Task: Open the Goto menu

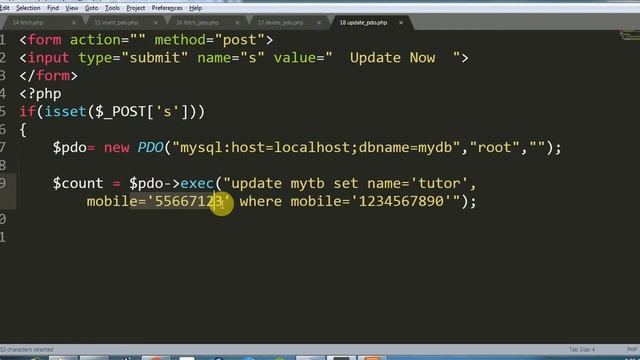Action: (91, 8)
